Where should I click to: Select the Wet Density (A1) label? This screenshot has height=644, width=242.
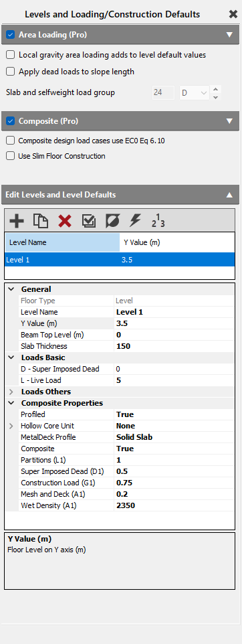click(x=48, y=505)
